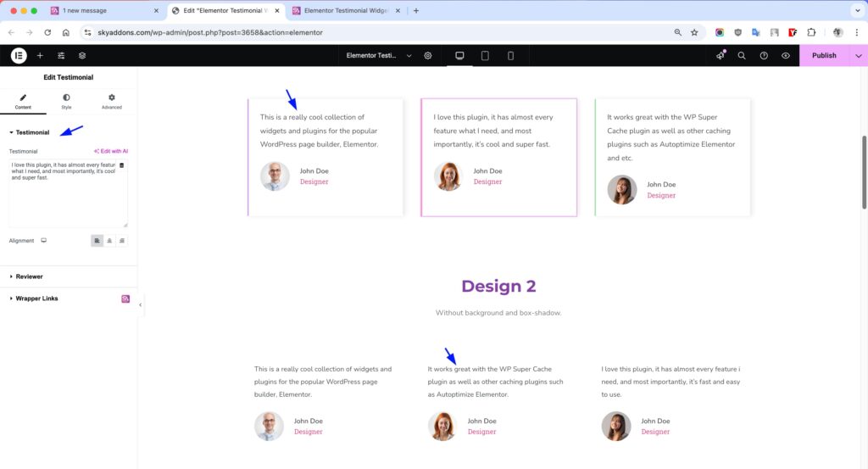This screenshot has width=868, height=469.
Task: Go forward in browser history
Action: [30, 33]
